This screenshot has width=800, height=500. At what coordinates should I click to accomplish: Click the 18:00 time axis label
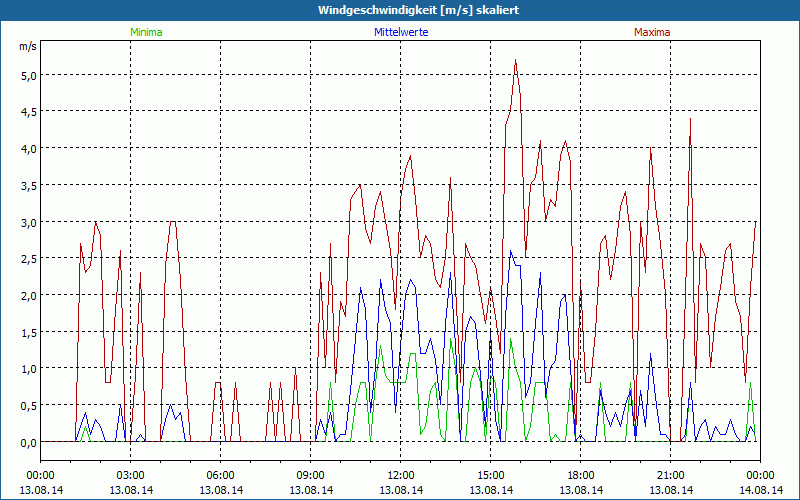[x=581, y=476]
